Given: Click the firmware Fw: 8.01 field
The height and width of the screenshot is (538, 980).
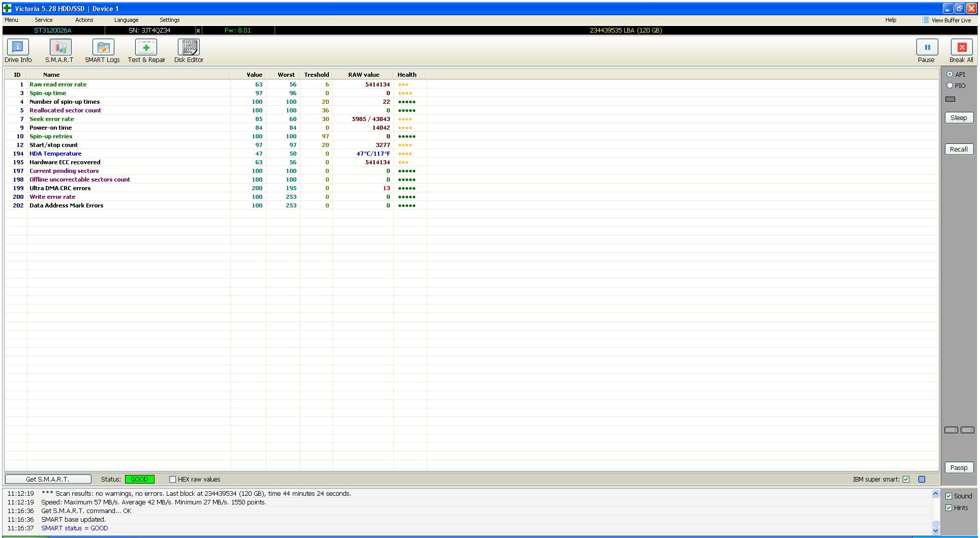Looking at the screenshot, I should (x=237, y=31).
